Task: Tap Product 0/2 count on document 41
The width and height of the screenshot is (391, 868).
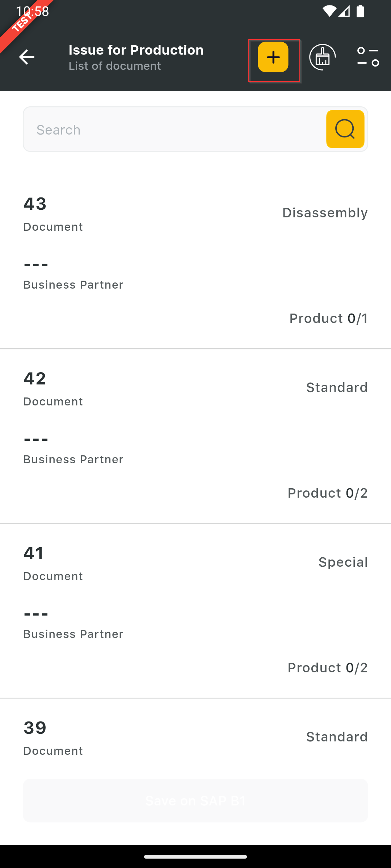Action: click(327, 668)
